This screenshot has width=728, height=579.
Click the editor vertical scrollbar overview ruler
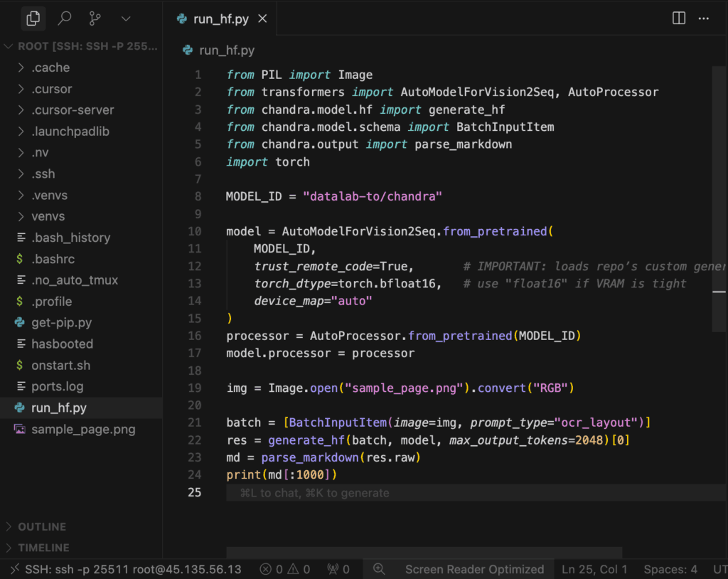719,213
